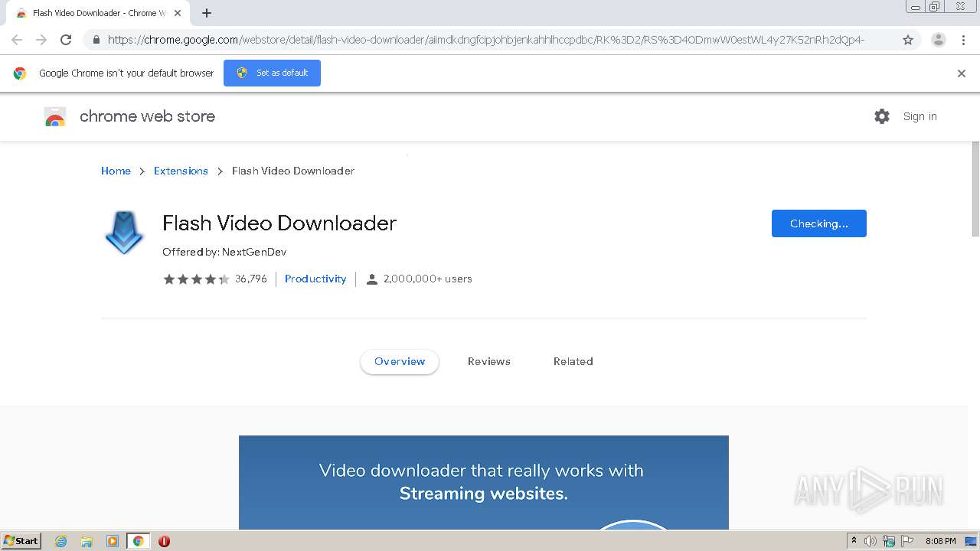This screenshot has height=551, width=980.
Task: Click the star rating 36,796 reviews
Action: (214, 279)
